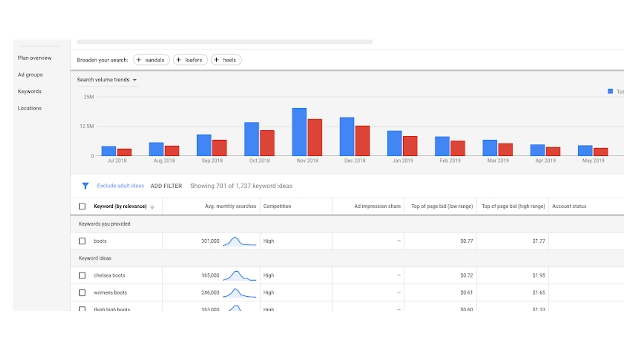Viewport: 624px width, 364px height.
Task: Check the chelsea boots checkbox
Action: pos(82,276)
